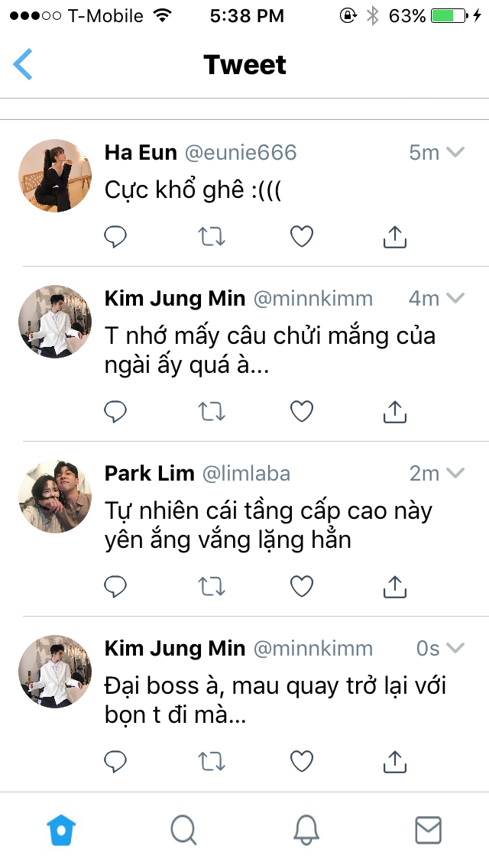Open Park Lim's profile name link
The image size is (489, 868).
pos(150,473)
